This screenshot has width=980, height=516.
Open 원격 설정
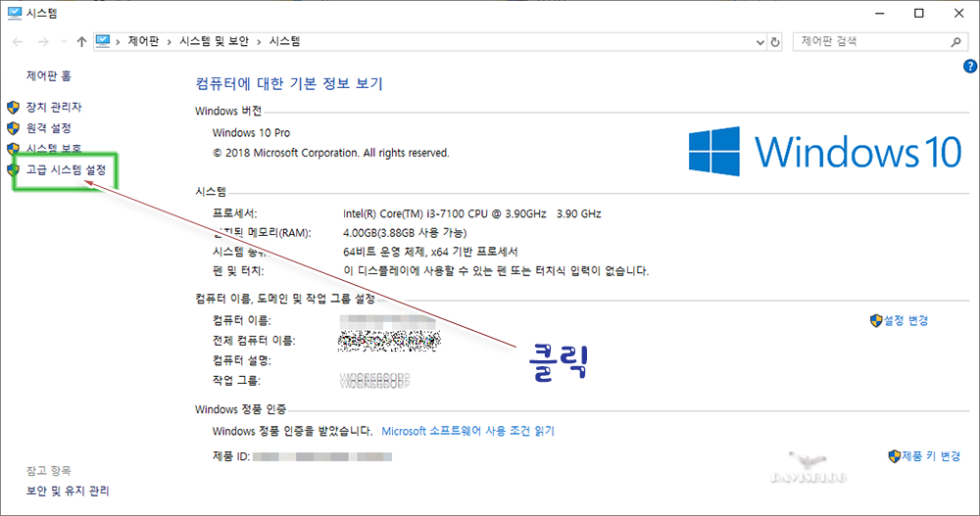coord(49,127)
